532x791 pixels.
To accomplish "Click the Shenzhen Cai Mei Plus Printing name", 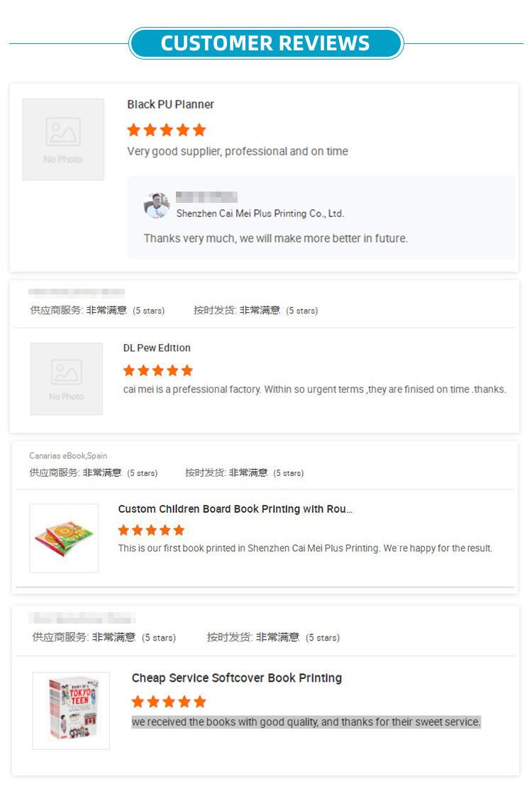I will pos(260,214).
